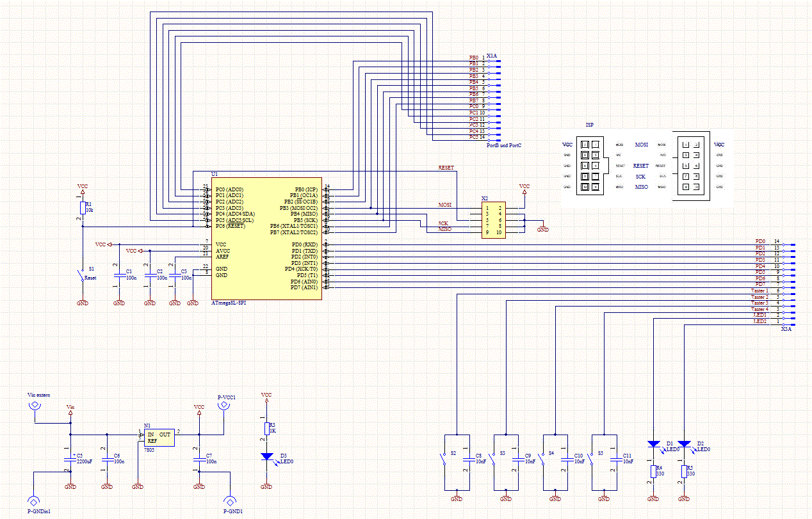The width and height of the screenshot is (812, 519).
Task: Select capacitor C11 10nF
Action: [x=617, y=459]
